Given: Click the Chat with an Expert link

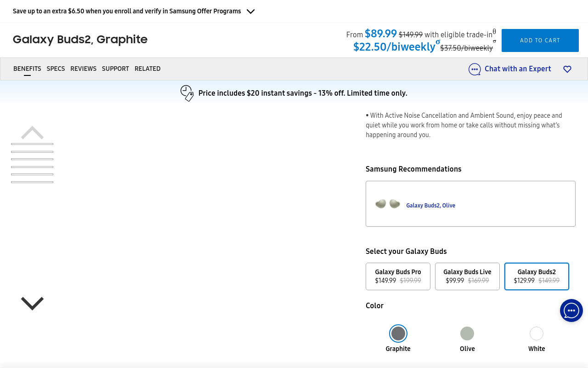Looking at the screenshot, I should coord(518,69).
